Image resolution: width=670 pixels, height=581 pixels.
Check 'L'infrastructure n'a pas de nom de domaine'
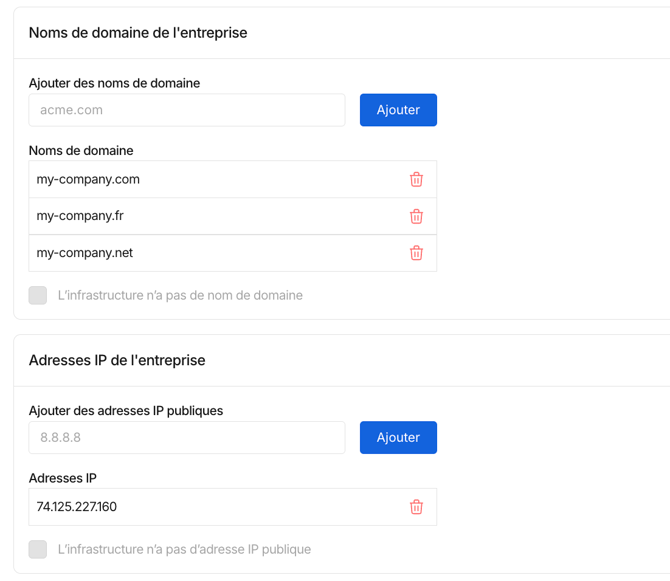tap(38, 296)
